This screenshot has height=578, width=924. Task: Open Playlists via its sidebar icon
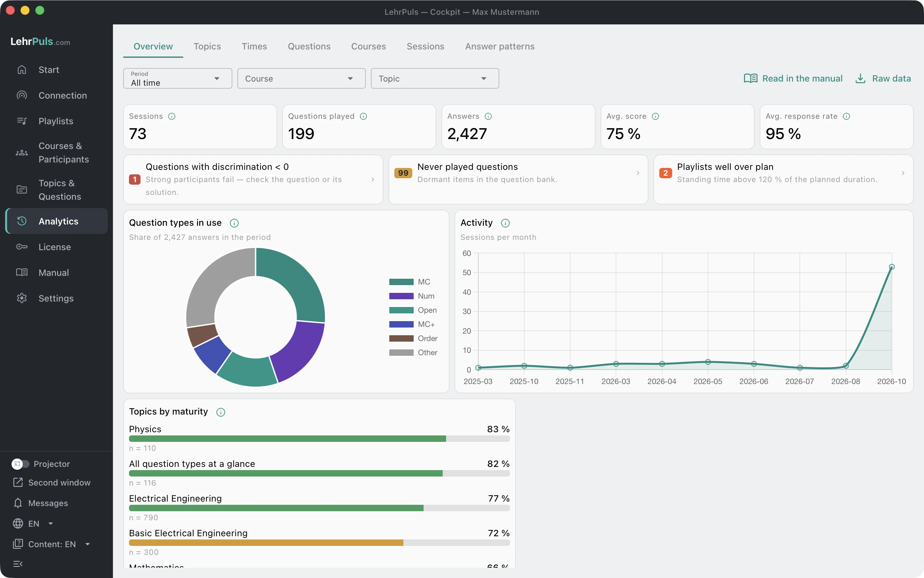coord(22,121)
